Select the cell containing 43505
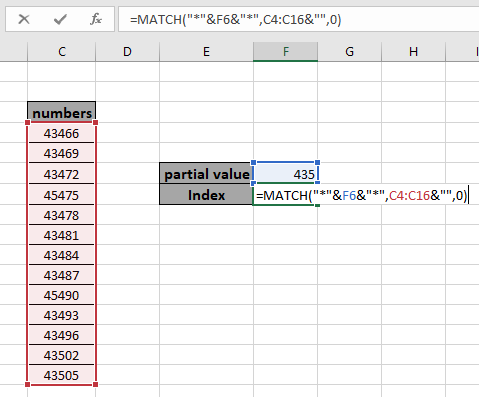The height and width of the screenshot is (397, 479). pos(62,375)
